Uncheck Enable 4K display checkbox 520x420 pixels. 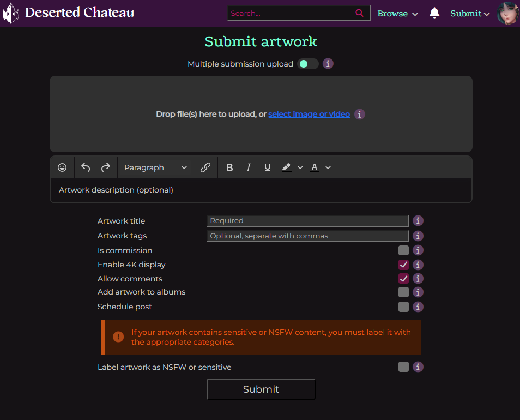click(x=403, y=265)
